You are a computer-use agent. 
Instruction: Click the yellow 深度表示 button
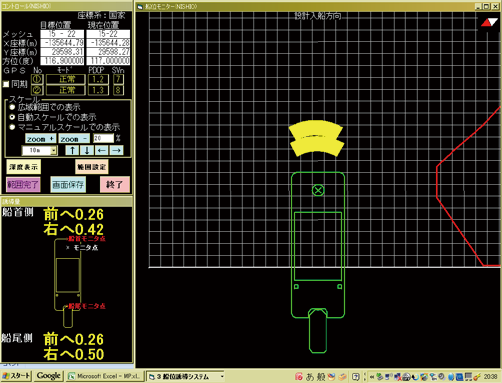24,167
